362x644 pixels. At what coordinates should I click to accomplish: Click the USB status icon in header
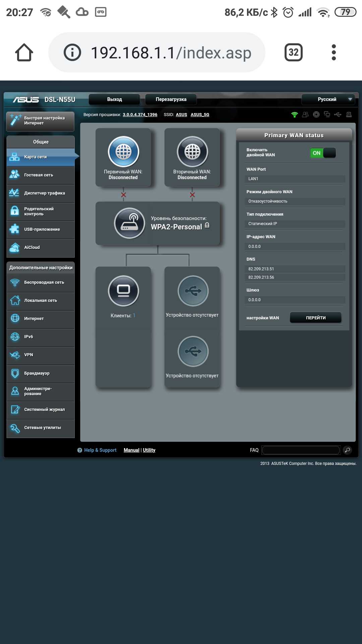[x=338, y=115]
